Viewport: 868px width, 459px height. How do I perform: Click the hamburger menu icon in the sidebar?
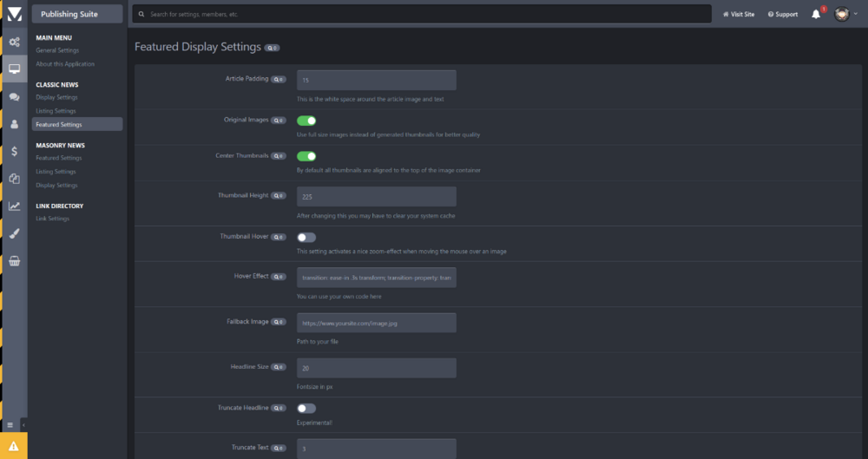10,425
